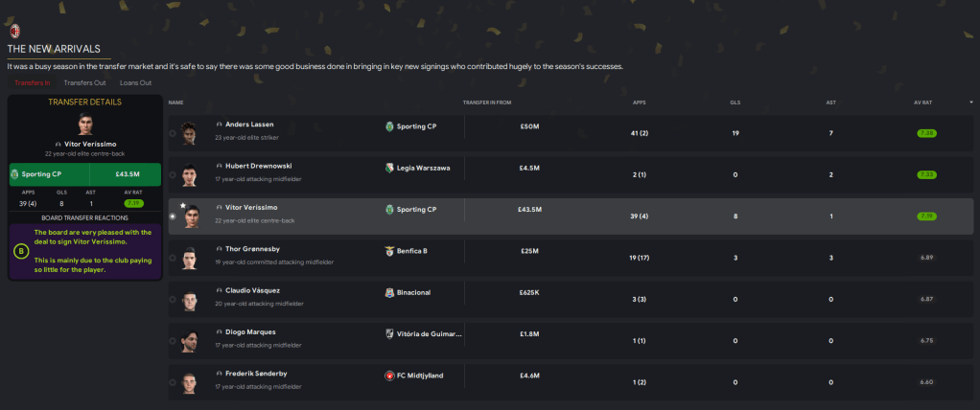
Task: Click the Binacional club crest
Action: click(389, 293)
